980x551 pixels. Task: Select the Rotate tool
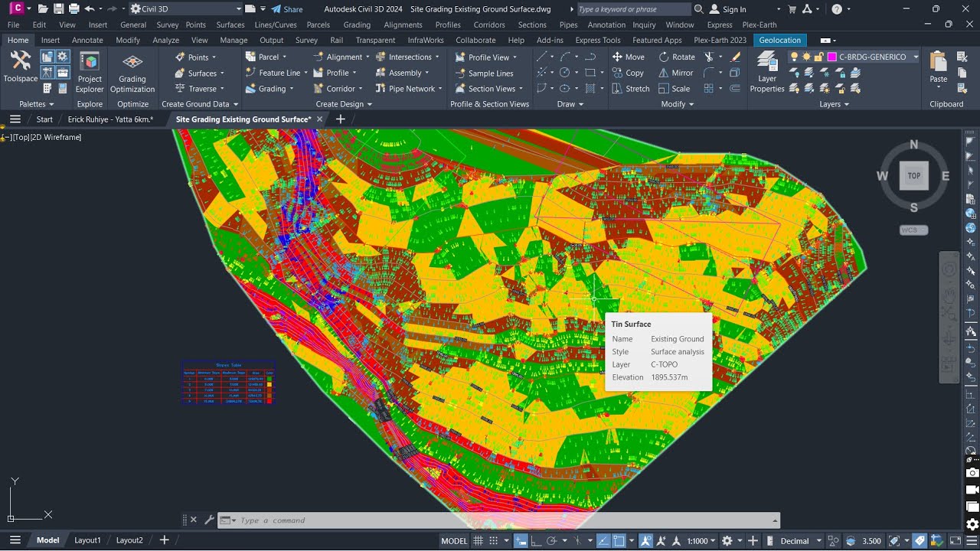coord(676,57)
